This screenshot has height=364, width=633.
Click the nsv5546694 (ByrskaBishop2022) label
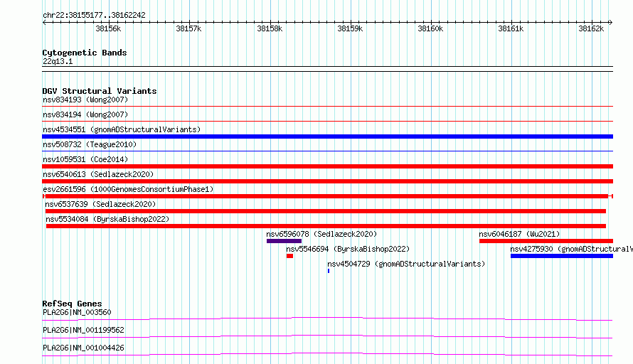(348, 249)
